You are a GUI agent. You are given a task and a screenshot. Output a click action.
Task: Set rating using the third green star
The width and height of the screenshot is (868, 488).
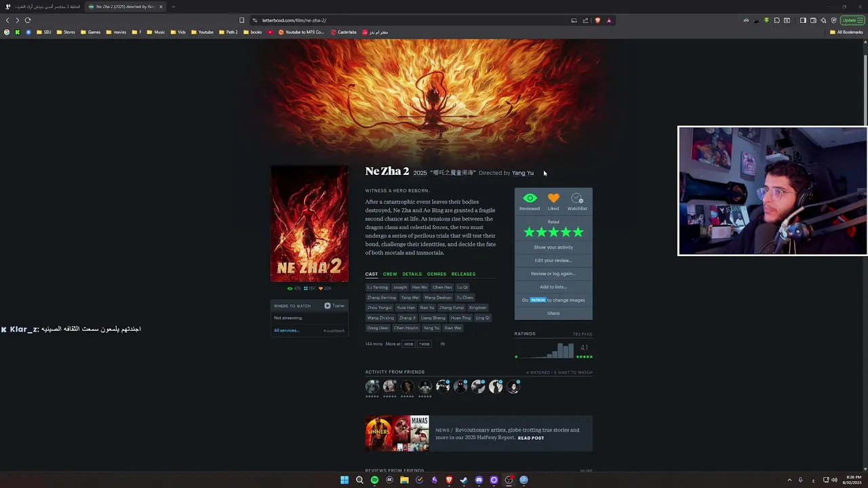(553, 232)
